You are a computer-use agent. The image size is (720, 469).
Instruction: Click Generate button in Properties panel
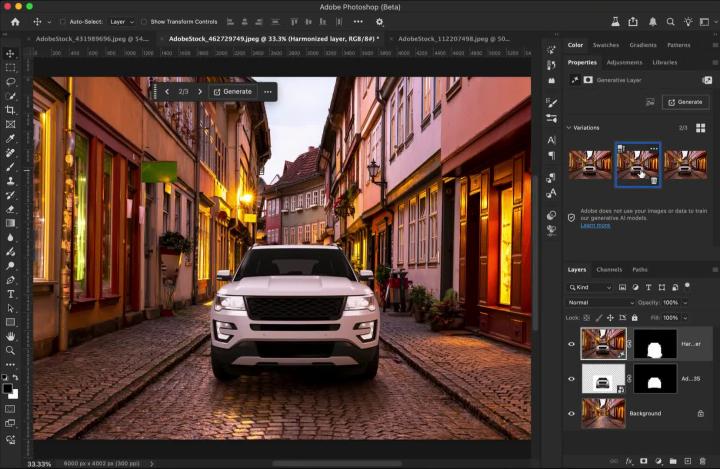tap(685, 102)
